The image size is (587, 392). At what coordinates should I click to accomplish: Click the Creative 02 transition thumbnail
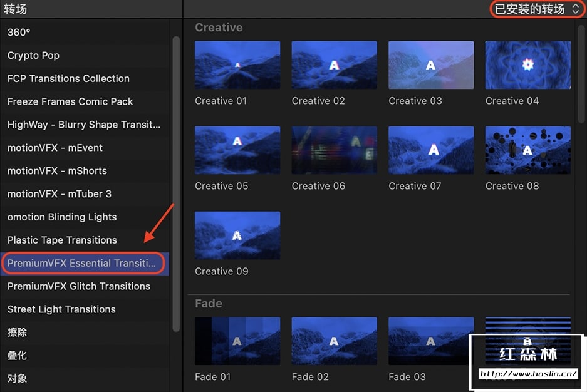335,65
